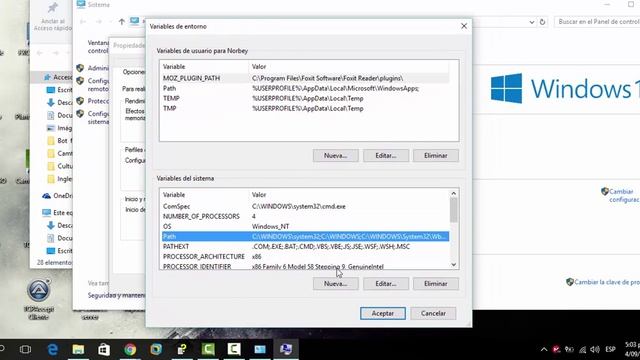Click Task View icon on taskbar
Image resolution: width=640 pixels, height=360 pixels.
click(x=25, y=349)
